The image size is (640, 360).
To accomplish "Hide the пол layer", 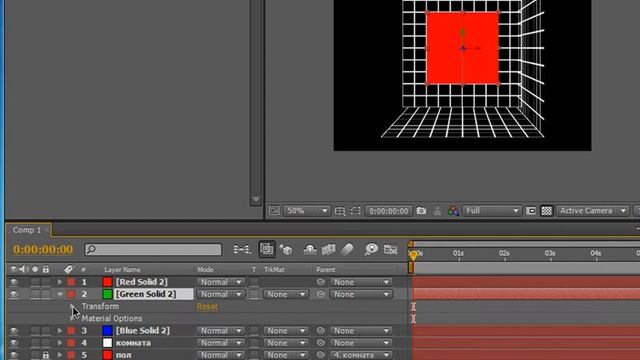I will click(14, 355).
